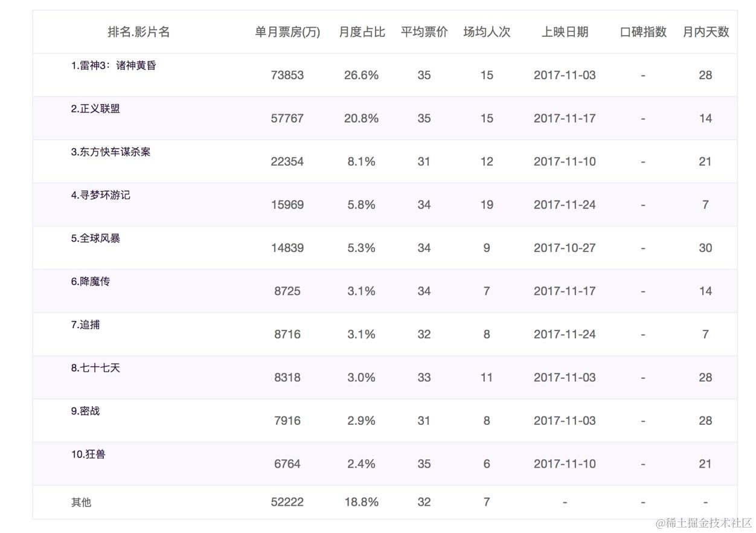
Task: Click box office value 8725
Action: click(287, 291)
